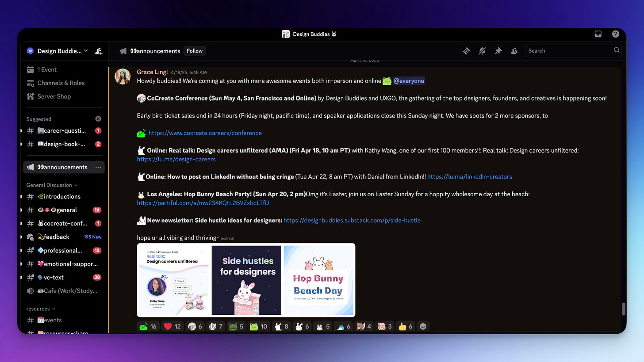Open the design-book channel
The image size is (644, 362).
[64, 144]
